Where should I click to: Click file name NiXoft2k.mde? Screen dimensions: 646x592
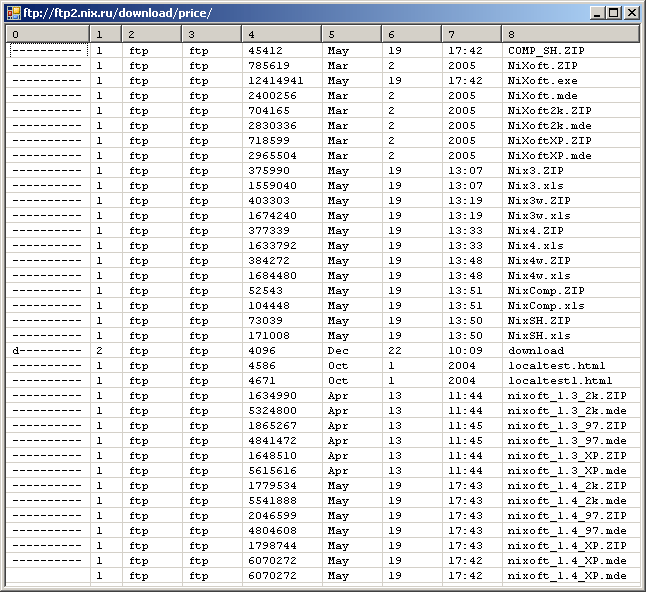(x=549, y=126)
